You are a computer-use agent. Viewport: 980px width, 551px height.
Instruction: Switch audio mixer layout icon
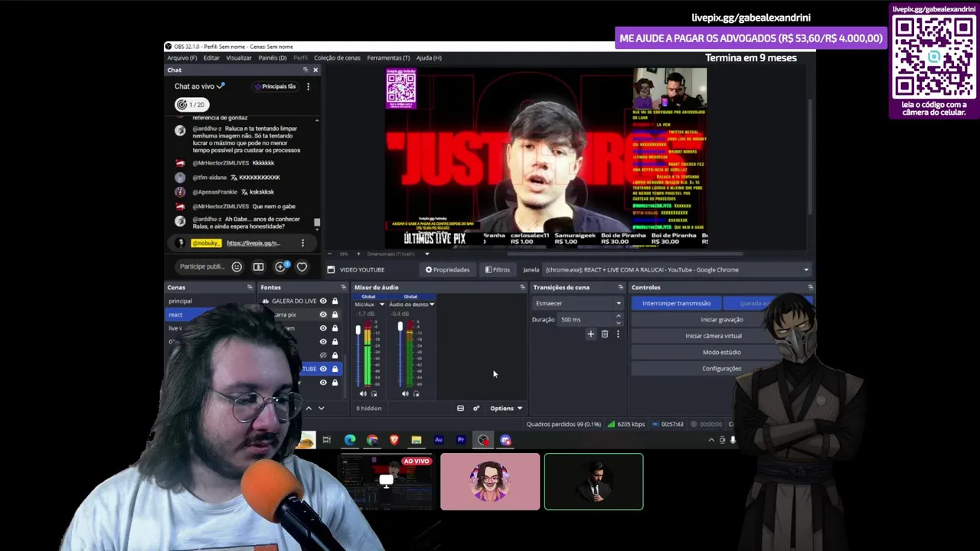[460, 408]
